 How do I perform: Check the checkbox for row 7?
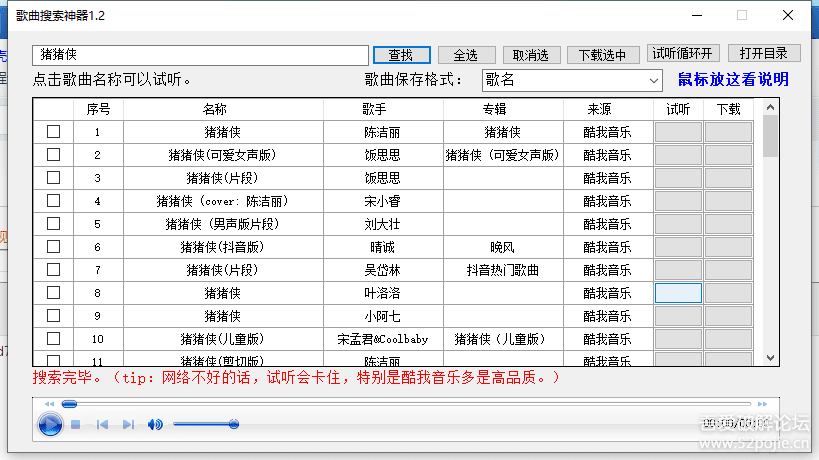53,269
